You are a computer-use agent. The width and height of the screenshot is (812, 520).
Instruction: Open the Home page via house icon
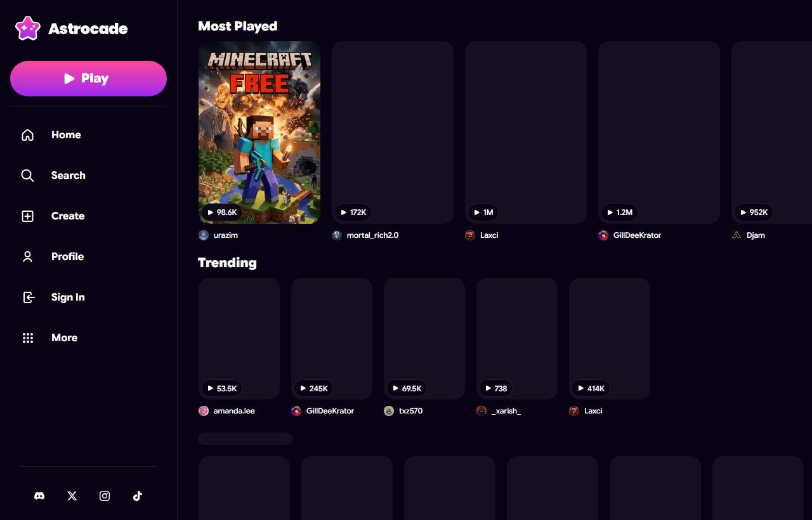click(x=27, y=135)
